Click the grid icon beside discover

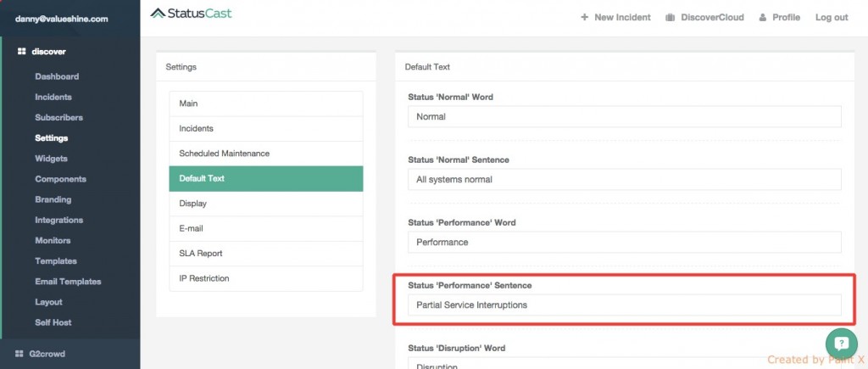click(21, 52)
